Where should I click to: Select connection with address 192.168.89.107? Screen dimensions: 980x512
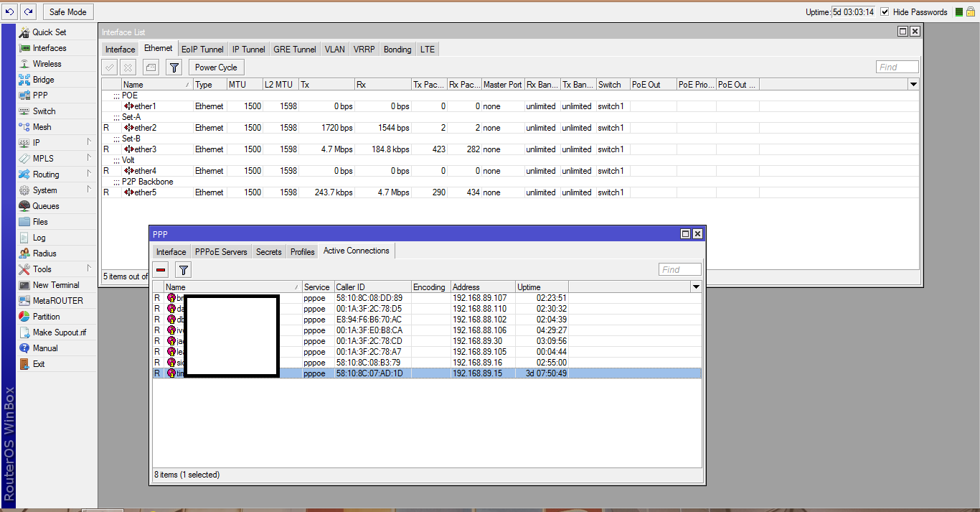click(427, 298)
